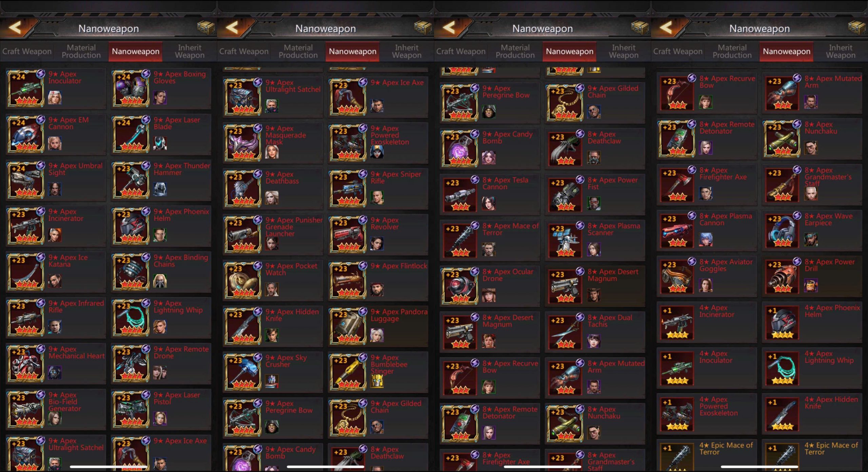Viewport: 868px width, 472px height.
Task: Select the 8★ Apex Wave Earpiece headphone icon
Action: coord(782,230)
